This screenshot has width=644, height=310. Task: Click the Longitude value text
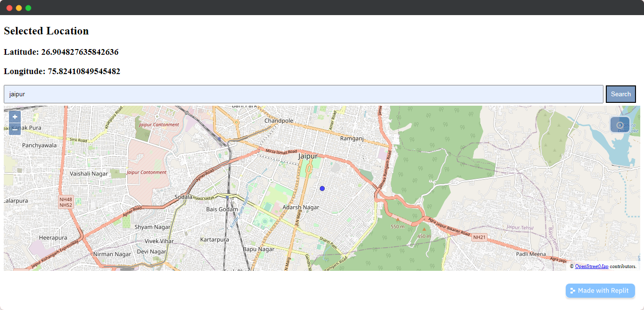(84, 72)
